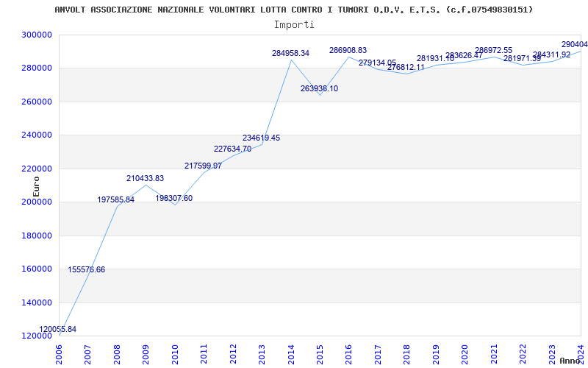
Task: Select the data label 276812.11
Action: click(406, 68)
